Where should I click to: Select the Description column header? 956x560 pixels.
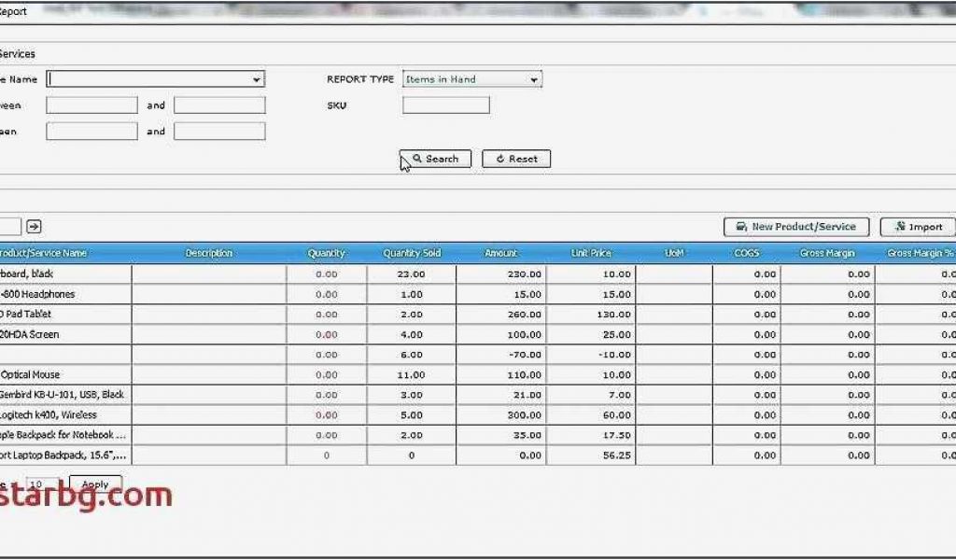point(209,253)
